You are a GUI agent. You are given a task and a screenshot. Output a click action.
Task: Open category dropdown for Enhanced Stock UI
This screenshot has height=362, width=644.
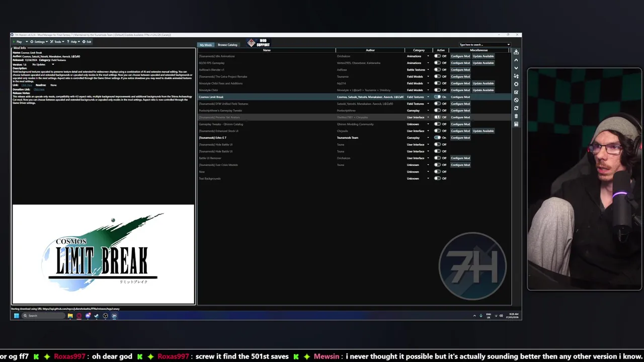pyautogui.click(x=428, y=131)
